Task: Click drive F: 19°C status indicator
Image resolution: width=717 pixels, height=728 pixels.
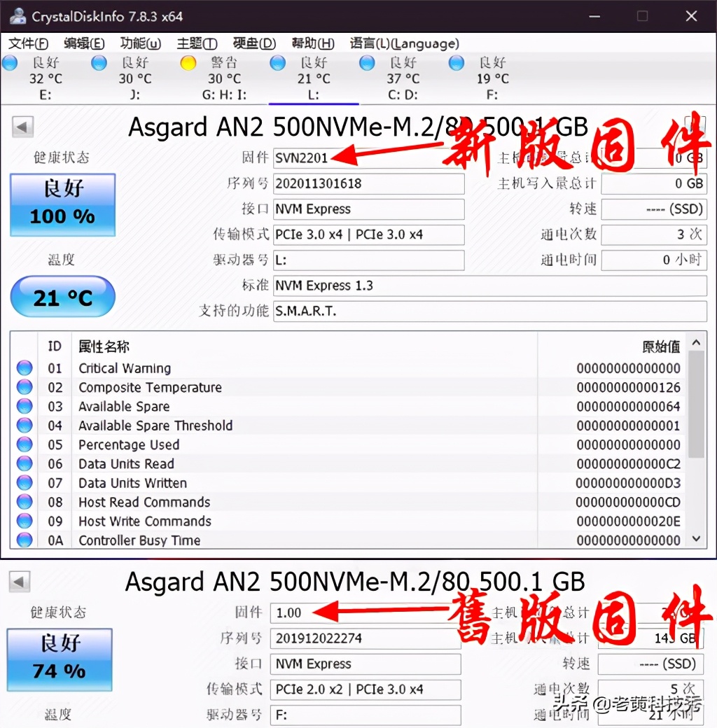Action: click(x=456, y=62)
